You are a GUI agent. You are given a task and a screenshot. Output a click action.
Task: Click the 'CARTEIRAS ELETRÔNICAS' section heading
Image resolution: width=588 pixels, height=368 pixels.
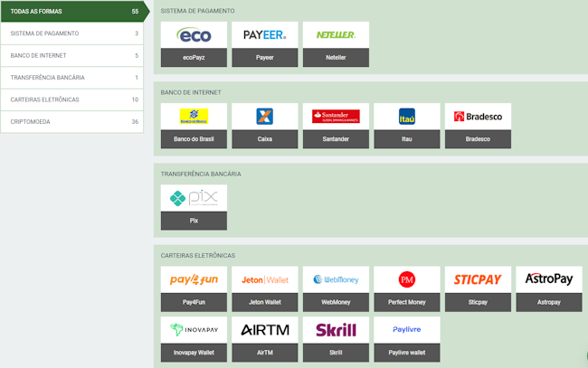tap(198, 255)
